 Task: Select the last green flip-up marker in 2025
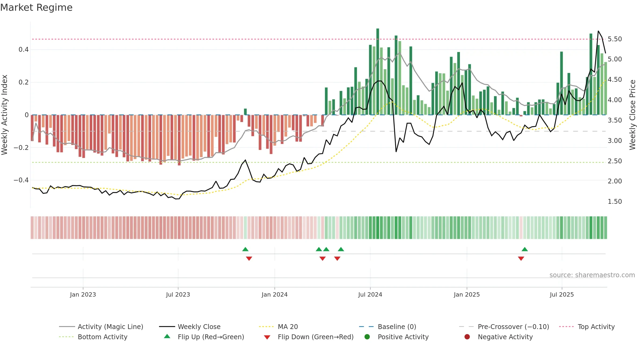(x=525, y=249)
